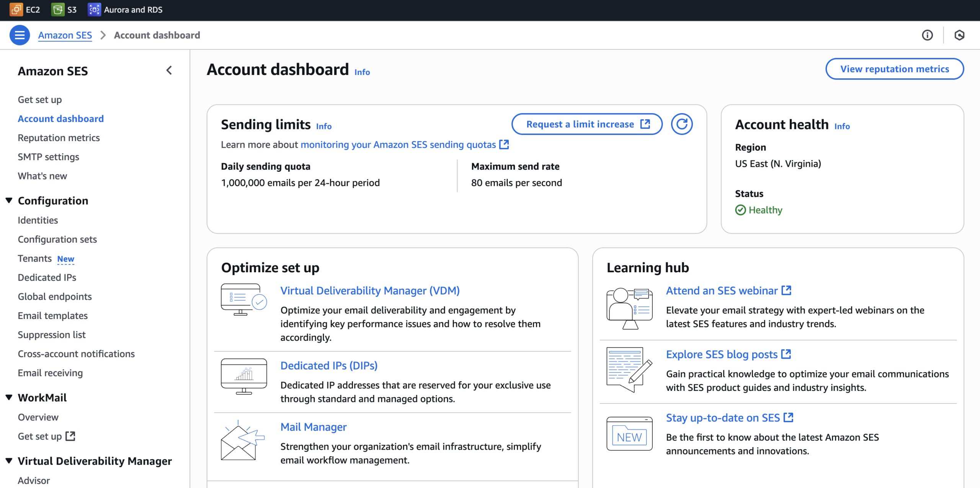Collapse the WorkMail section
Screen dimensions: 980x488
point(9,397)
